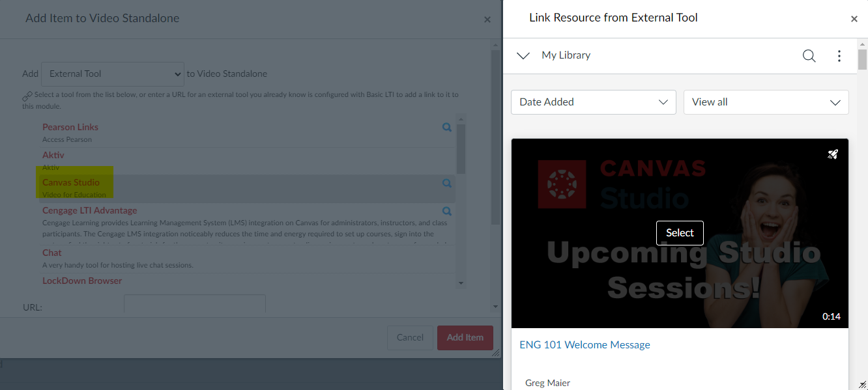This screenshot has width=868, height=390.
Task: Click the tool list scroll-down arrow
Action: click(461, 283)
